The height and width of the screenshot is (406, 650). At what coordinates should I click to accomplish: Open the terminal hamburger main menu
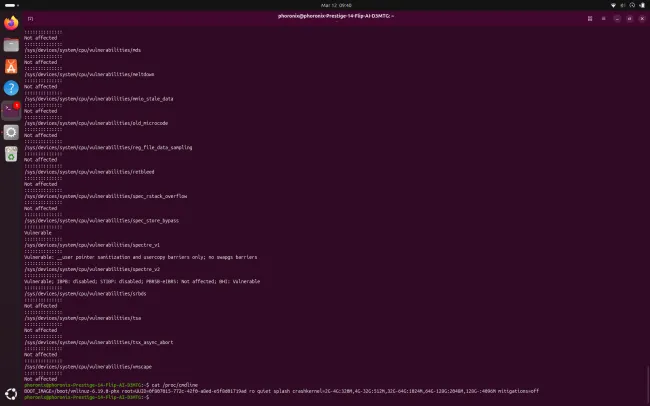pos(604,19)
